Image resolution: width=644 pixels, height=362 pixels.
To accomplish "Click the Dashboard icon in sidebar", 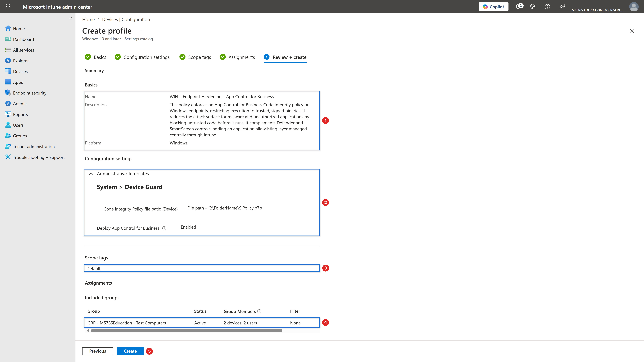I will [x=8, y=39].
